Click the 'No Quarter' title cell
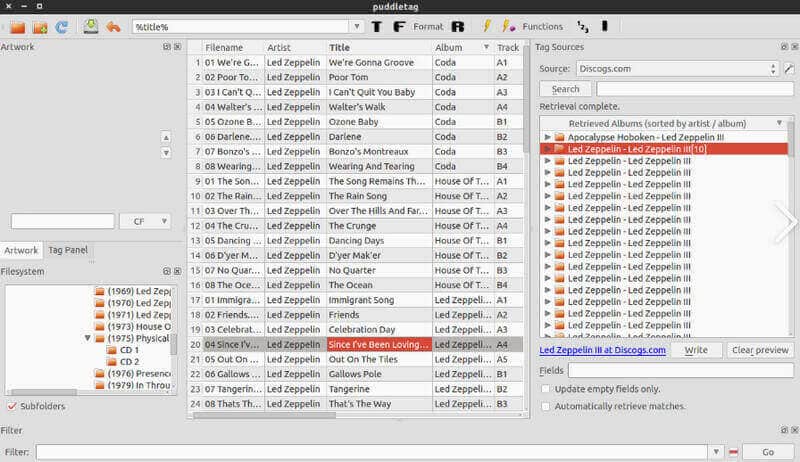 pos(379,270)
